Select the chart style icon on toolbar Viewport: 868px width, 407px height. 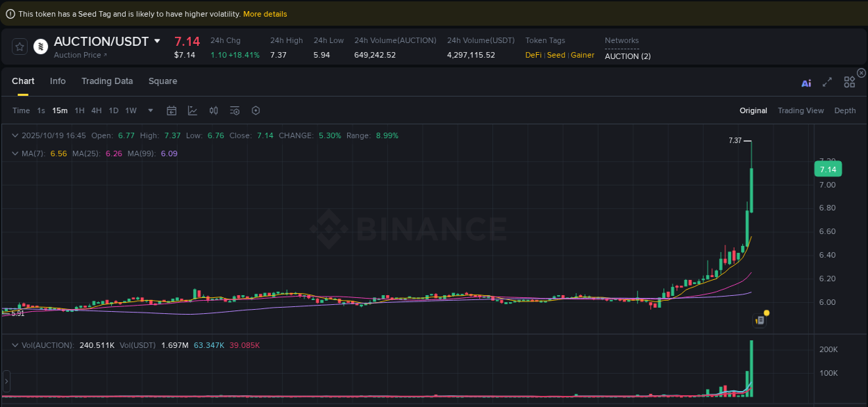pos(192,110)
